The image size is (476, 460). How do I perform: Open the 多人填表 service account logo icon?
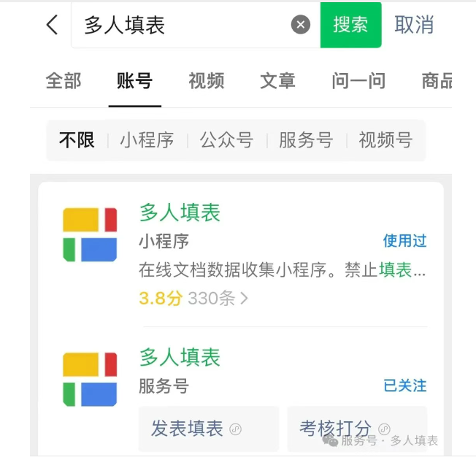pyautogui.click(x=90, y=379)
